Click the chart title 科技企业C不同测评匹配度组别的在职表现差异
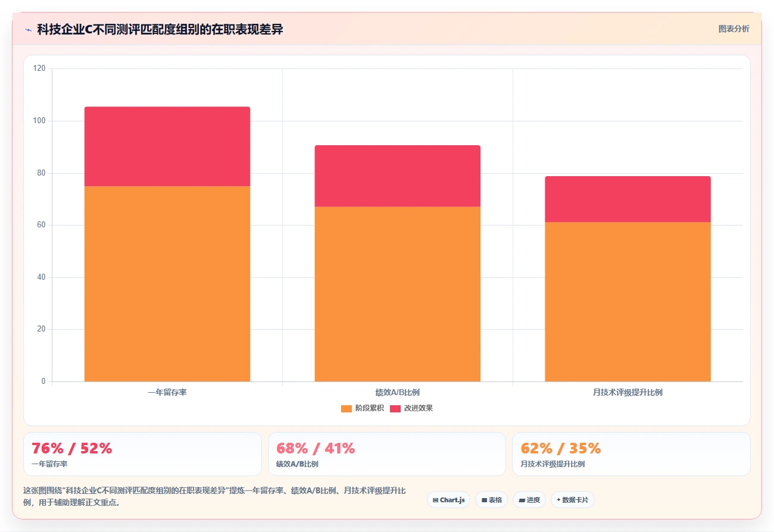 (x=160, y=30)
